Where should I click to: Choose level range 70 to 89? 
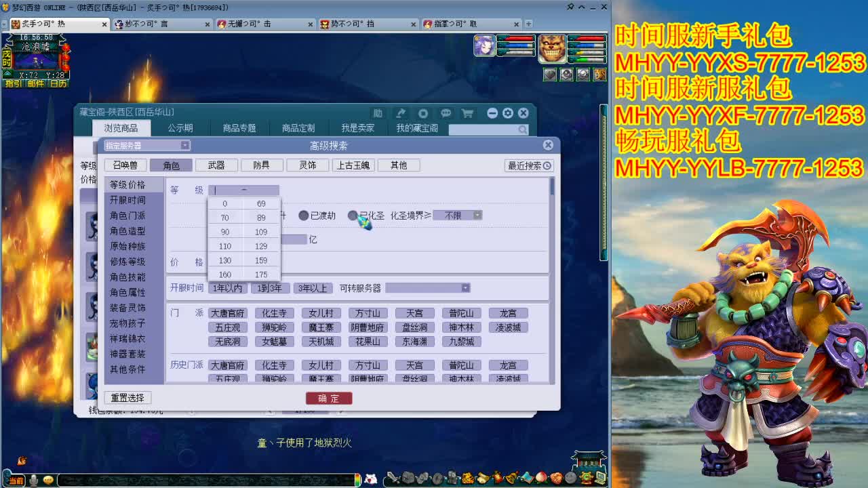pos(243,218)
